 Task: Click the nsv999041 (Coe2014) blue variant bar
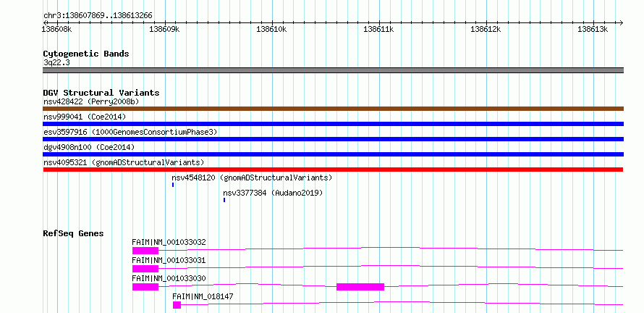tap(333, 124)
